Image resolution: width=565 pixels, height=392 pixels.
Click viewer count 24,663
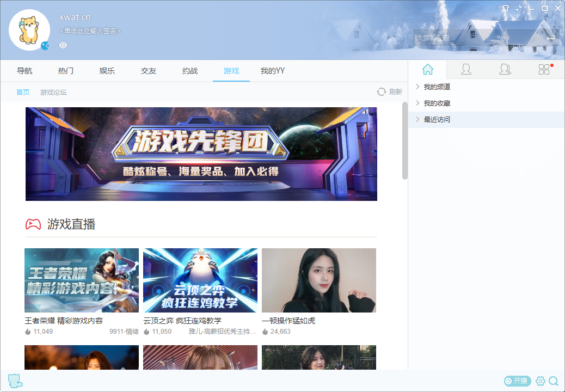point(280,332)
